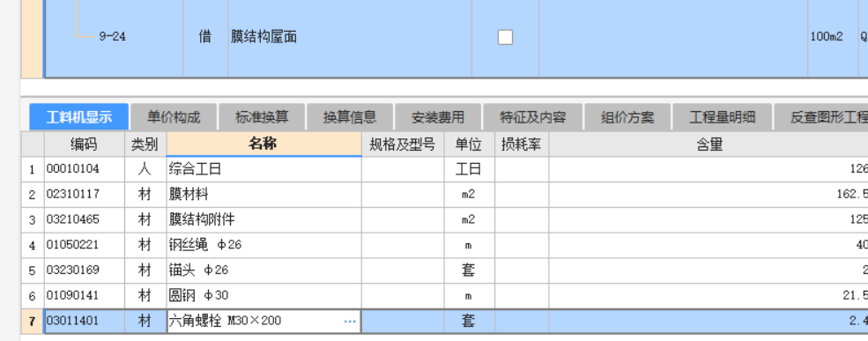The height and width of the screenshot is (341, 868).
Task: Click the m unit cell for 钢丝绳
Action: click(x=469, y=245)
